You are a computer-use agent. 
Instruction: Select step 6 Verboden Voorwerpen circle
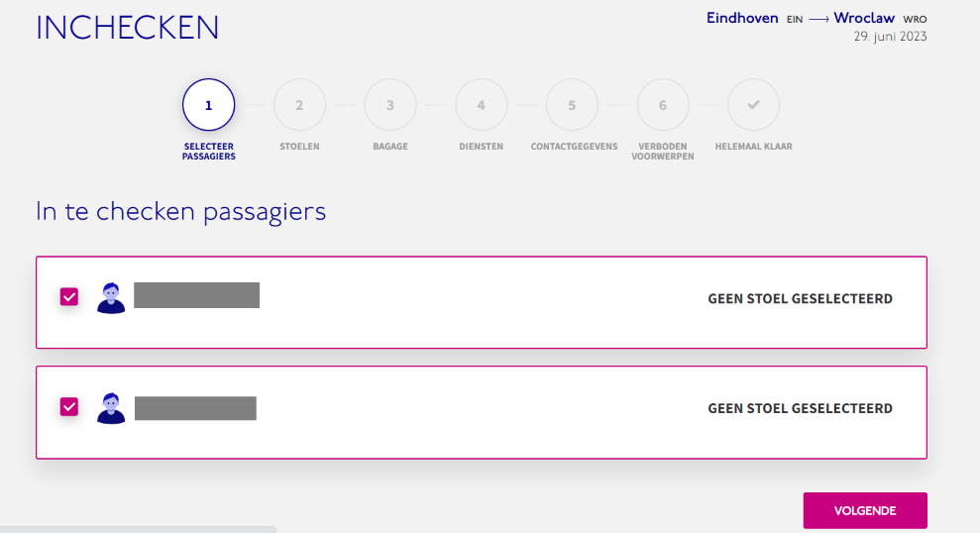pyautogui.click(x=663, y=105)
